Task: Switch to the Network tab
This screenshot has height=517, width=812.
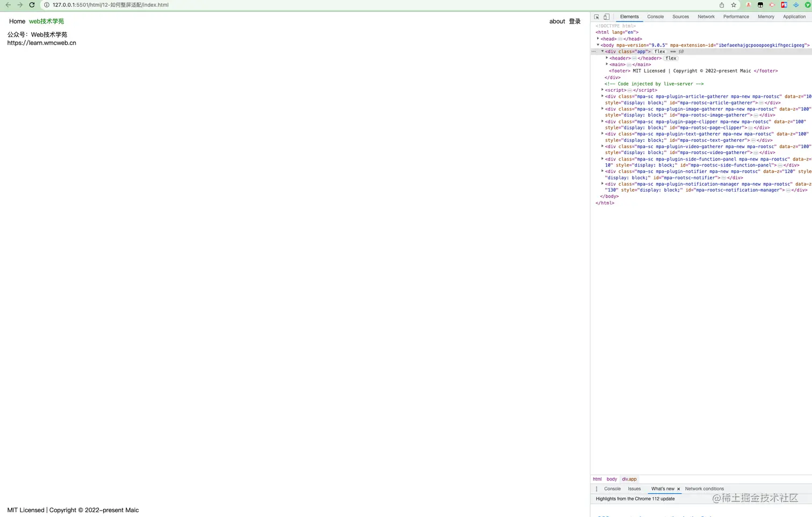Action: [706, 17]
